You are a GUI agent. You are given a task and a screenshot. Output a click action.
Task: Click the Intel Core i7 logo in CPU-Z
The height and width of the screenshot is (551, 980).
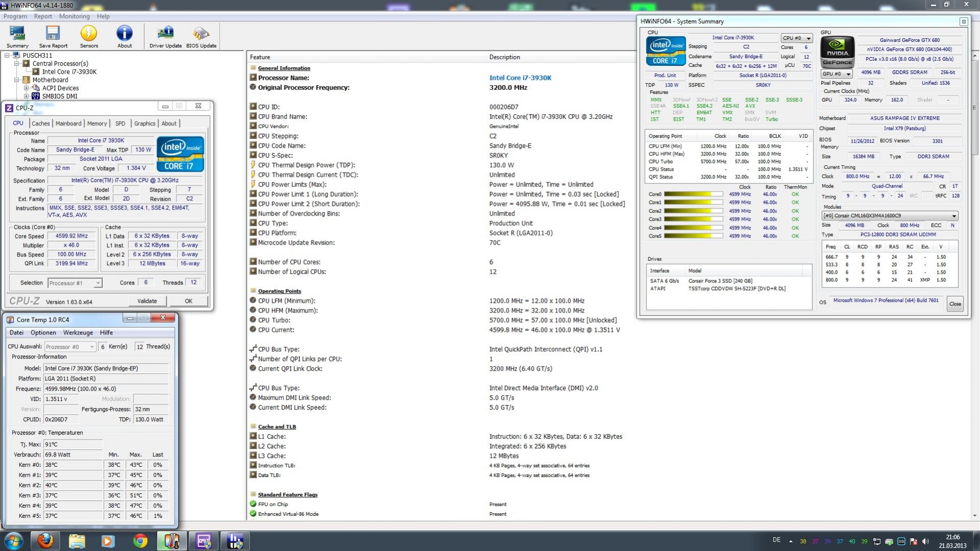pos(180,154)
